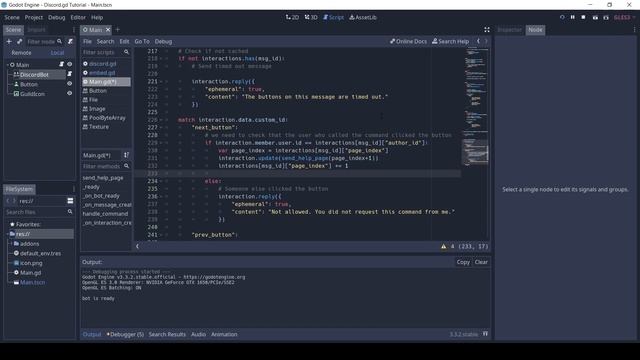Open embed.gd in the script list
640x360 pixels.
[102, 73]
